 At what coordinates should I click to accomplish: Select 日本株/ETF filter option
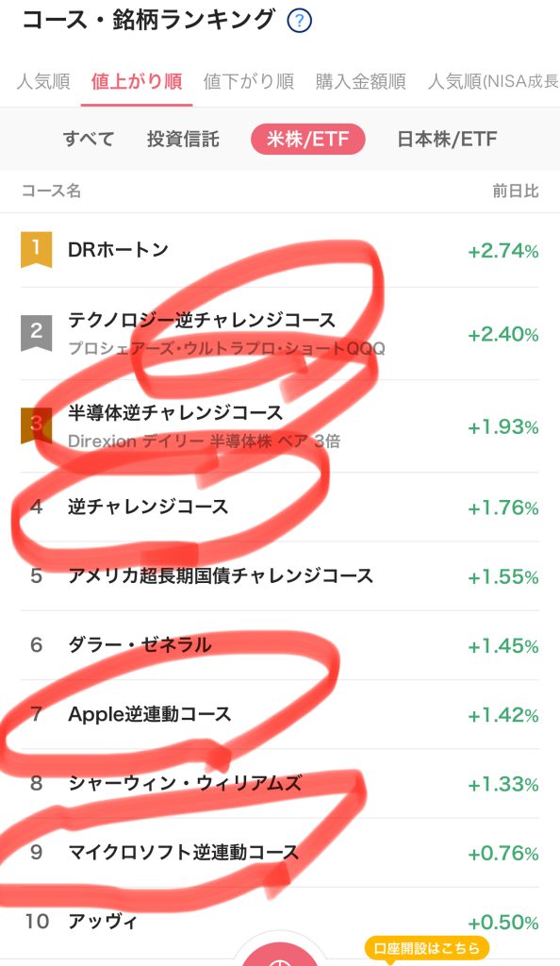pos(447,139)
